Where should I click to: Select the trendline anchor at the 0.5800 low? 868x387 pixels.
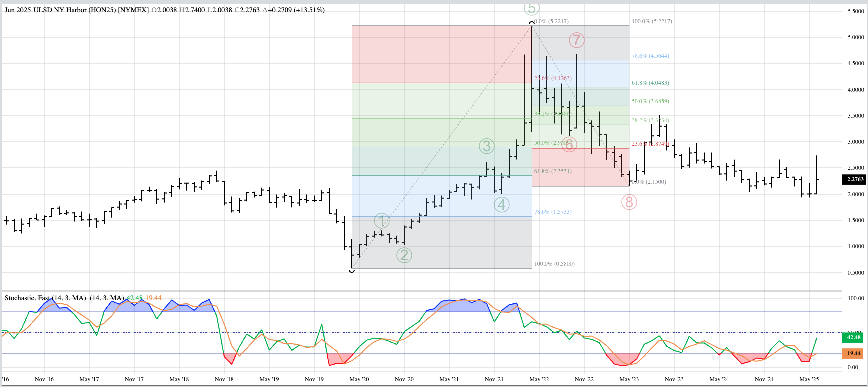[x=352, y=270]
